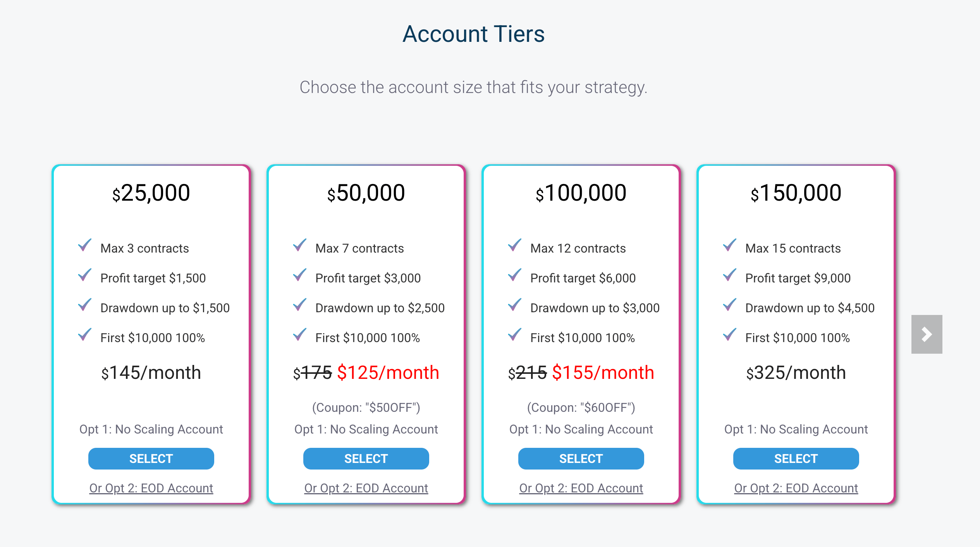Select the $150,000 account tier
980x547 pixels.
click(x=796, y=459)
